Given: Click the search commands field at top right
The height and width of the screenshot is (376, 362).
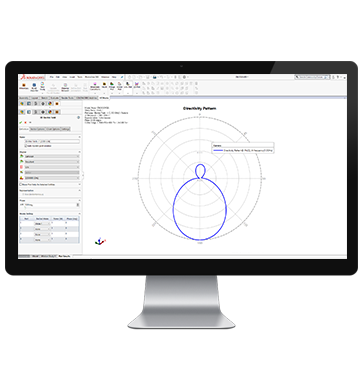Looking at the screenshot, I should [312, 77].
